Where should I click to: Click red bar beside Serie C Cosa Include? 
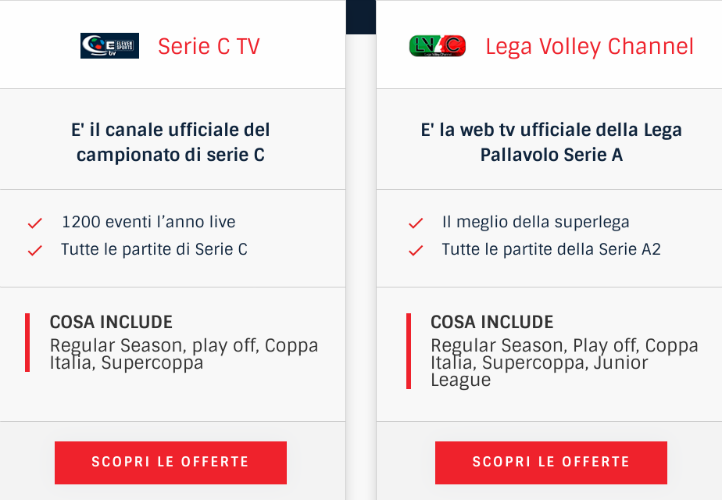pos(28,343)
